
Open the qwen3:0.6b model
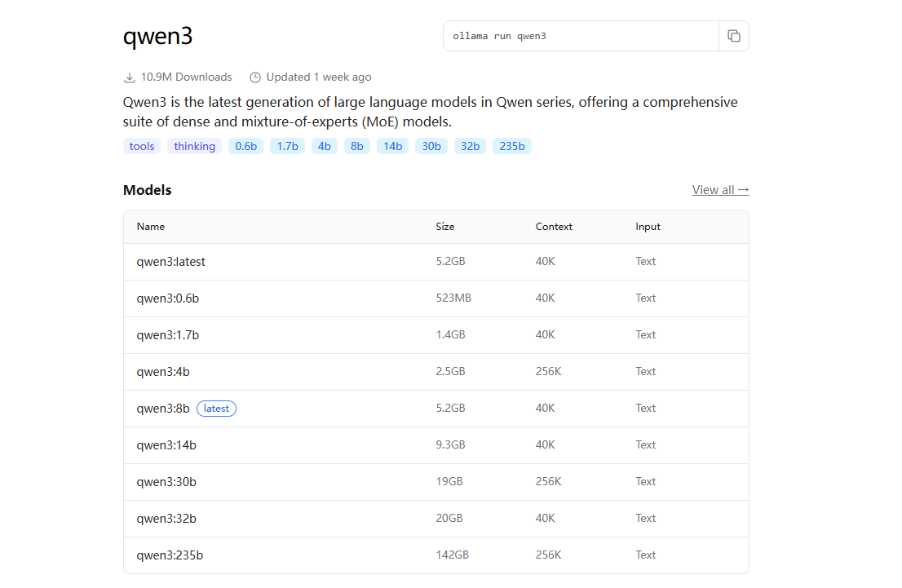[168, 298]
